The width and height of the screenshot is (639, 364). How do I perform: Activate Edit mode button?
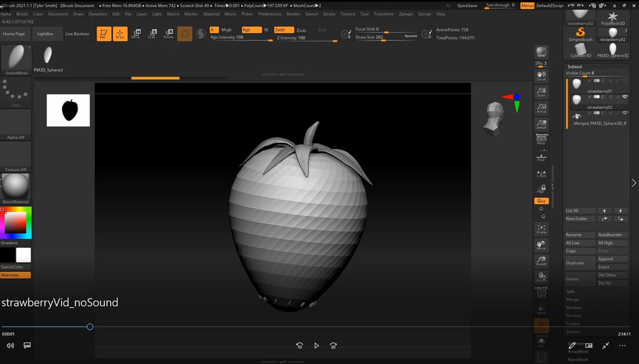point(104,34)
